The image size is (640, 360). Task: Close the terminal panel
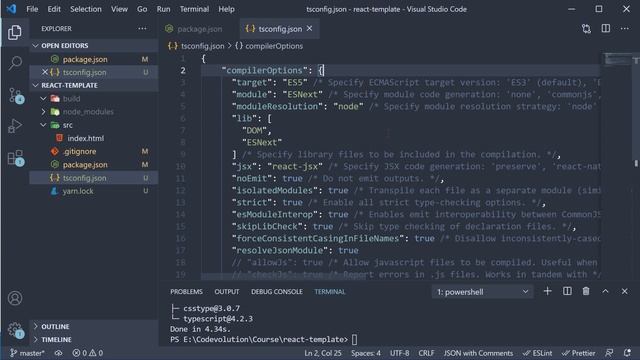pyautogui.click(x=624, y=291)
